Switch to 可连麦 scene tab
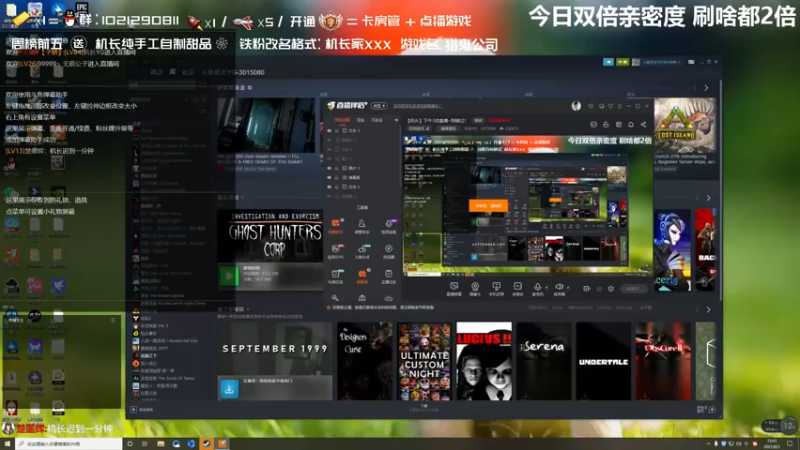 pyautogui.click(x=377, y=120)
